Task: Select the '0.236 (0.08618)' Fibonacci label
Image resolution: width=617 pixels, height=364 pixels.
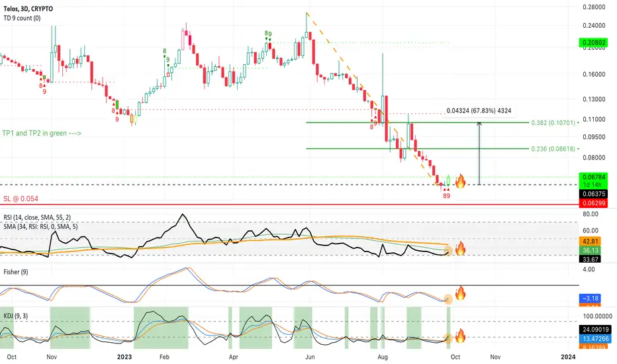Action: 553,149
